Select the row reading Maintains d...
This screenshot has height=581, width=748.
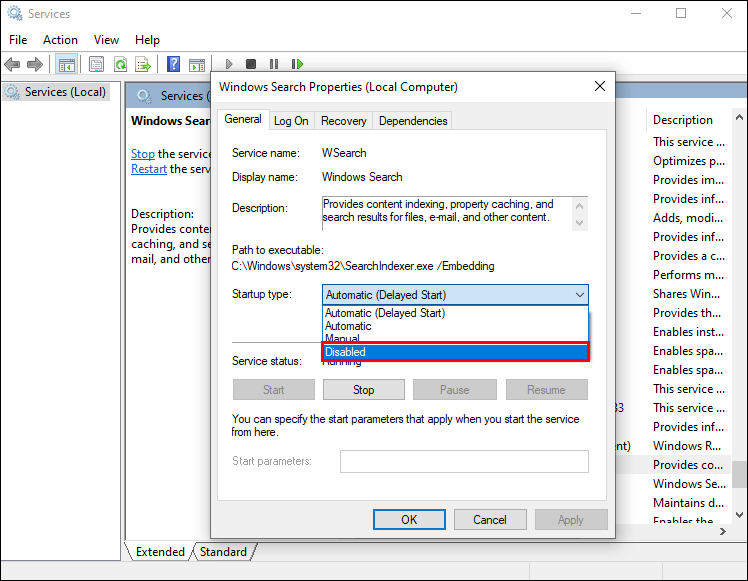688,503
